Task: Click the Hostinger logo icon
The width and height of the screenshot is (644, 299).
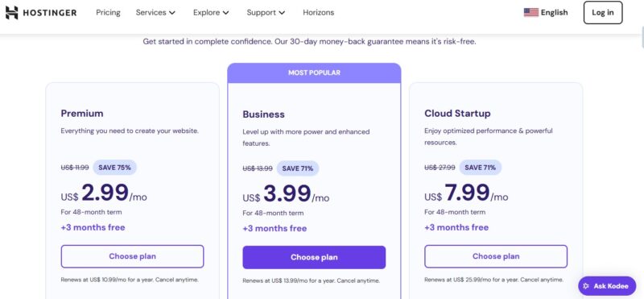Action: (11, 13)
